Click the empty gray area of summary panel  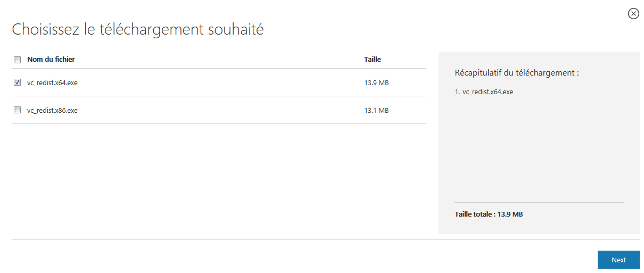click(539, 149)
